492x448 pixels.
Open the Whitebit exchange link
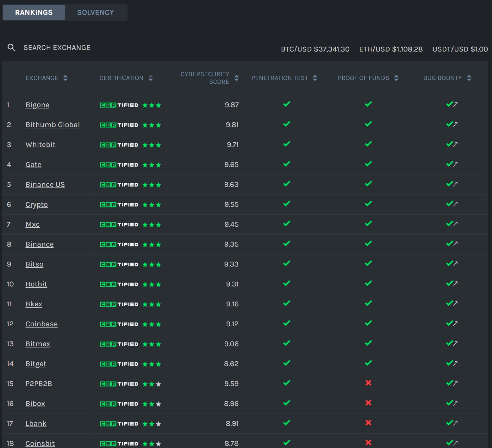pyautogui.click(x=40, y=145)
